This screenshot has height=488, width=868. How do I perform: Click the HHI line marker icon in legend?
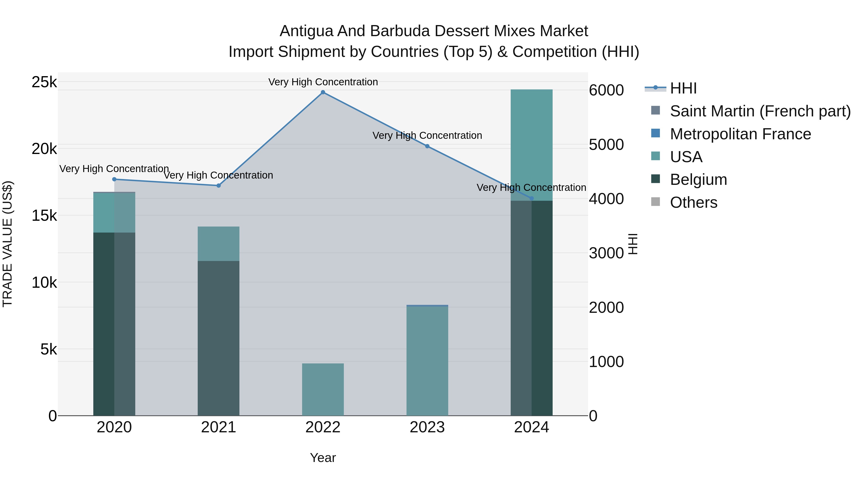pos(655,88)
